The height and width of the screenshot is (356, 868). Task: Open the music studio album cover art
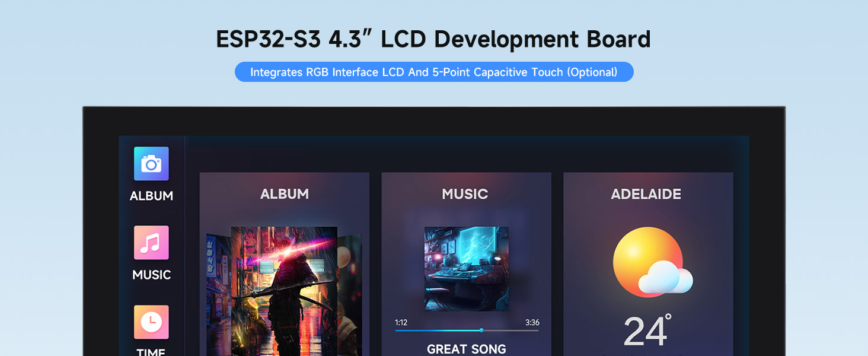tap(467, 269)
